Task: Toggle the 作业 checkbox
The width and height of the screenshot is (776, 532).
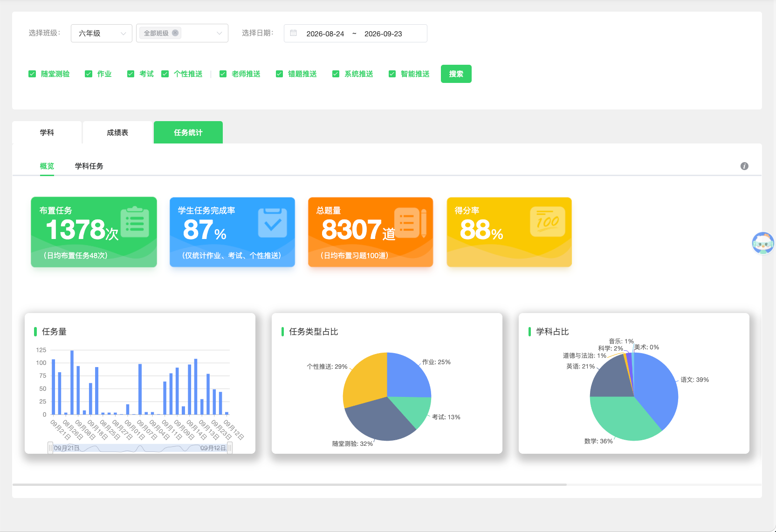Action: coord(89,74)
